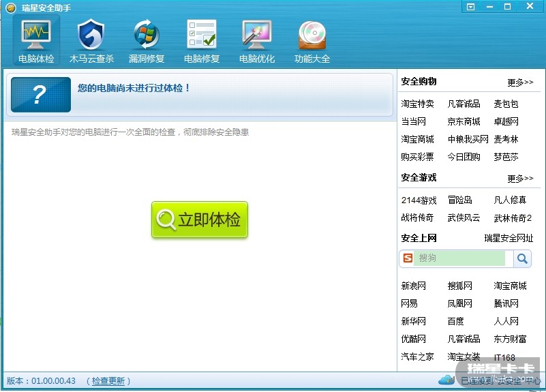Open 淘宝女装 link
546x392 pixels.
point(464,357)
